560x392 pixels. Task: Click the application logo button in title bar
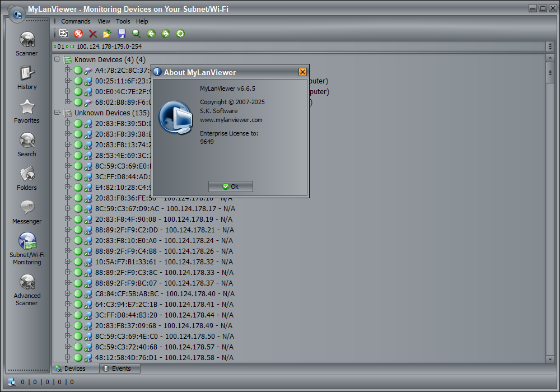(17, 15)
